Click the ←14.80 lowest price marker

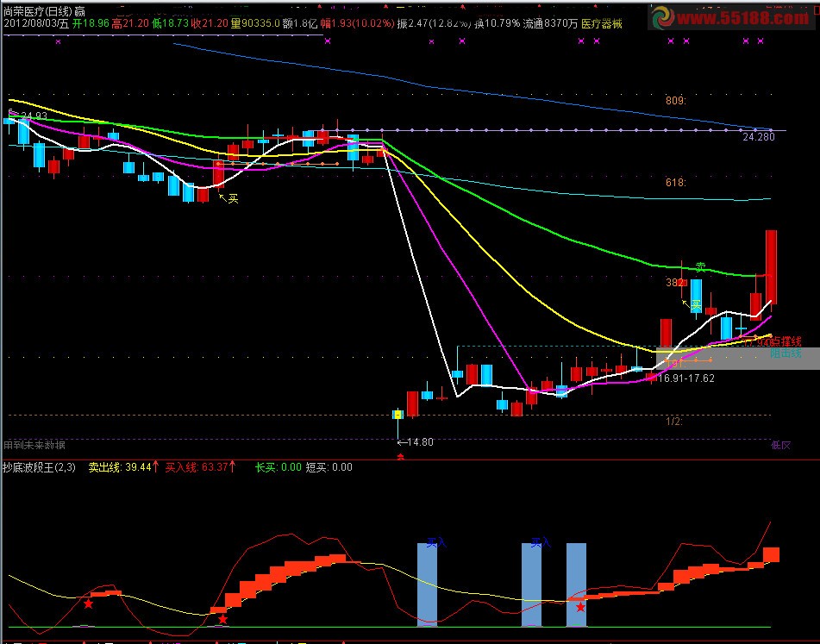(x=416, y=442)
